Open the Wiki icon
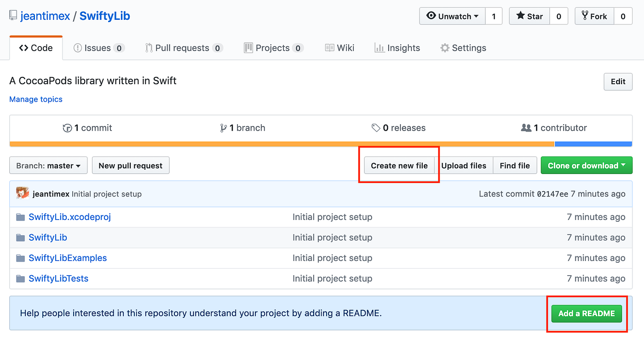 [329, 47]
